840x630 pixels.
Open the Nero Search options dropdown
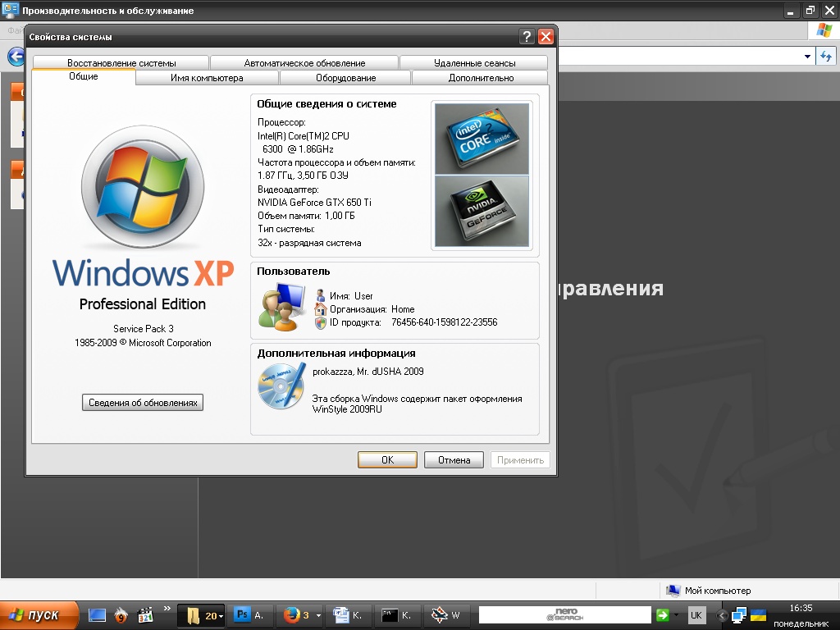[x=676, y=615]
